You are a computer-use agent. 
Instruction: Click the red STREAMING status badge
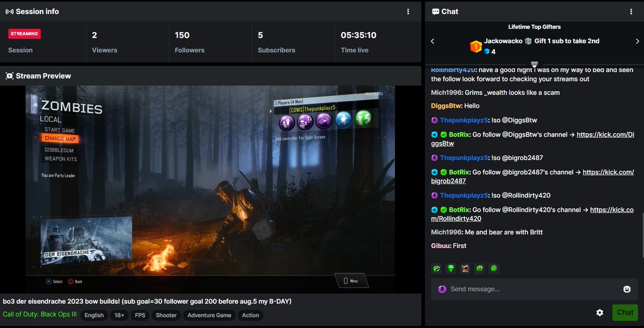pos(25,34)
